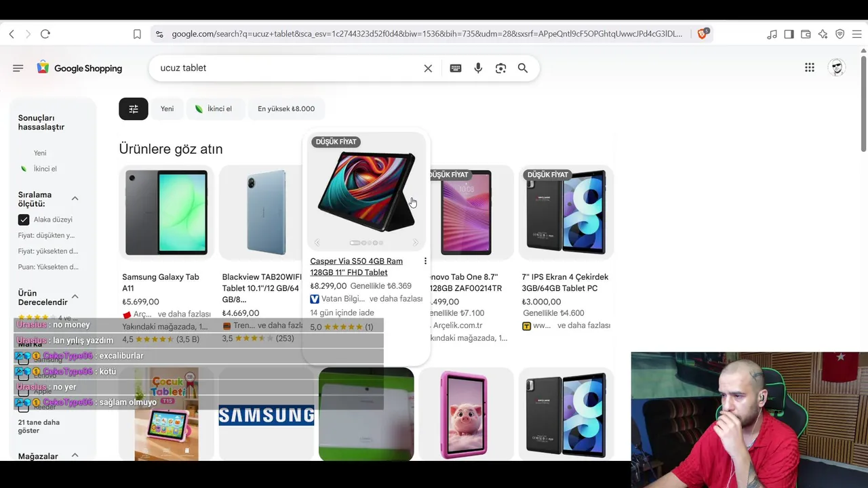Apply the En yüksek ₺8.000 chip
The width and height of the screenshot is (868, 488).
pyautogui.click(x=286, y=108)
